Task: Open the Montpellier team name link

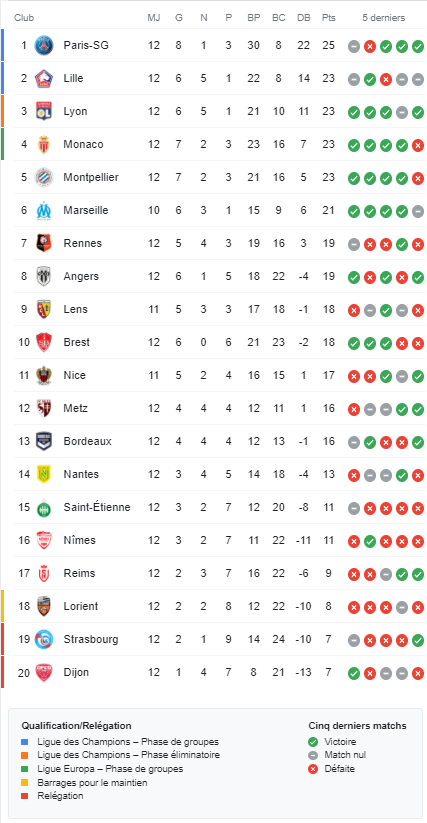Action: coord(91,177)
